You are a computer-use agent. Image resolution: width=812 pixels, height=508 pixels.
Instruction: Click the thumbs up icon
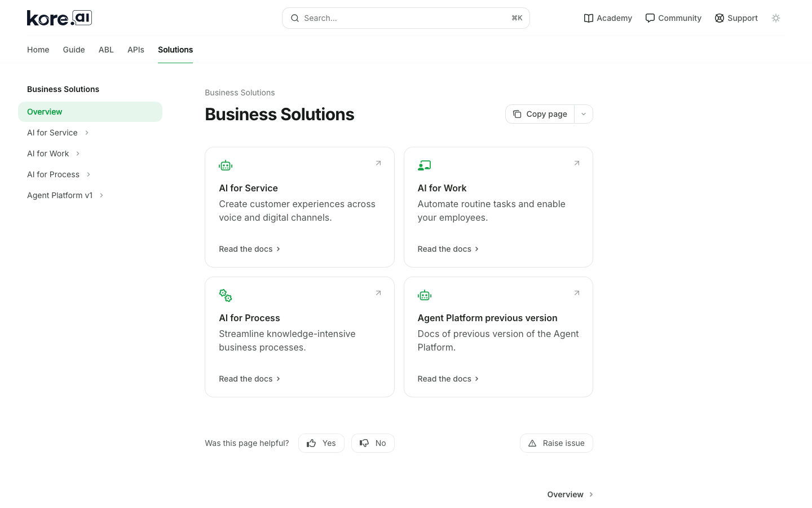(x=311, y=443)
